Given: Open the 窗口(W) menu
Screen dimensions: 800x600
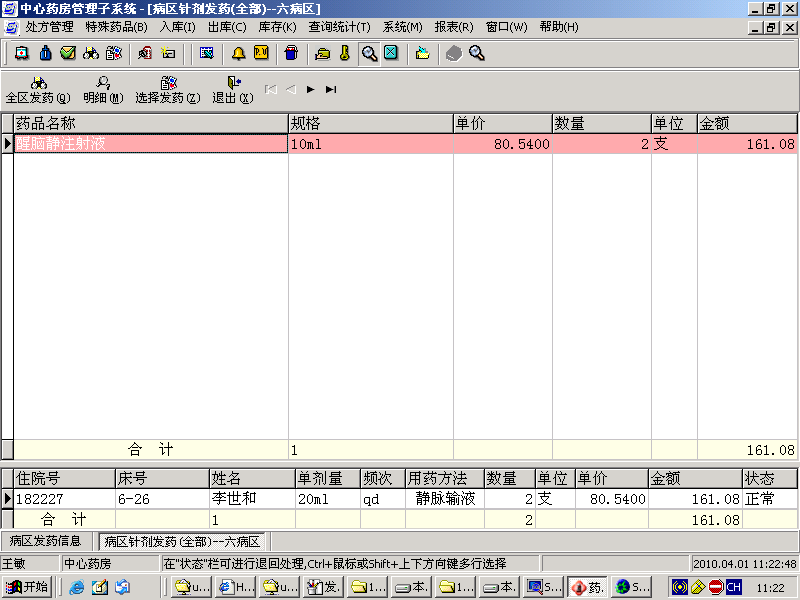Looking at the screenshot, I should point(507,27).
